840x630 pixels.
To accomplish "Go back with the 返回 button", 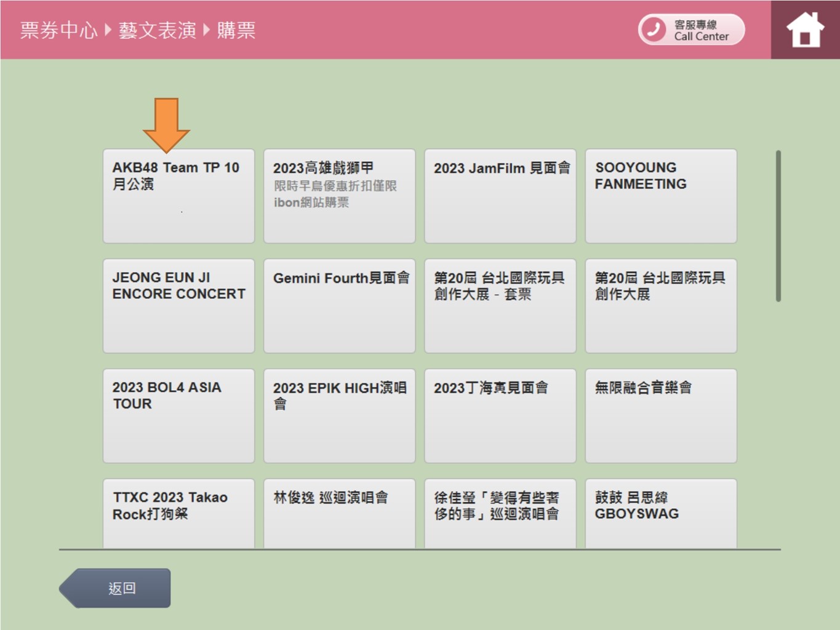I will (115, 588).
